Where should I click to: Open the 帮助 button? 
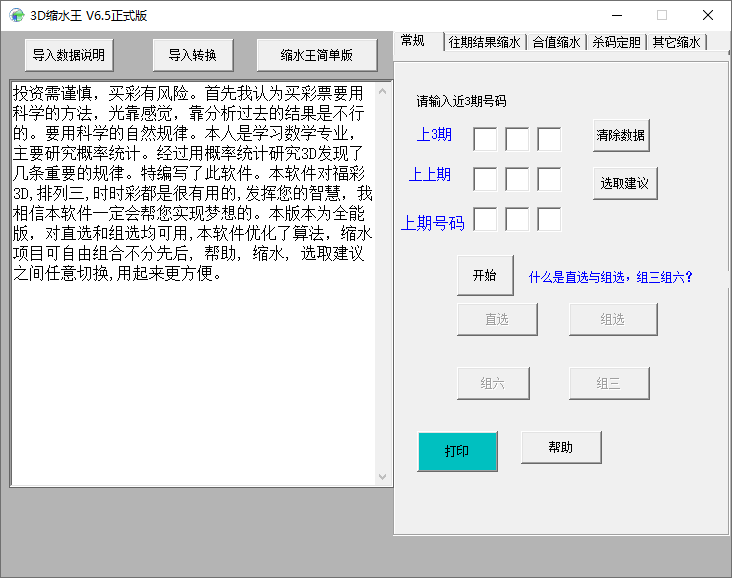pyautogui.click(x=561, y=447)
